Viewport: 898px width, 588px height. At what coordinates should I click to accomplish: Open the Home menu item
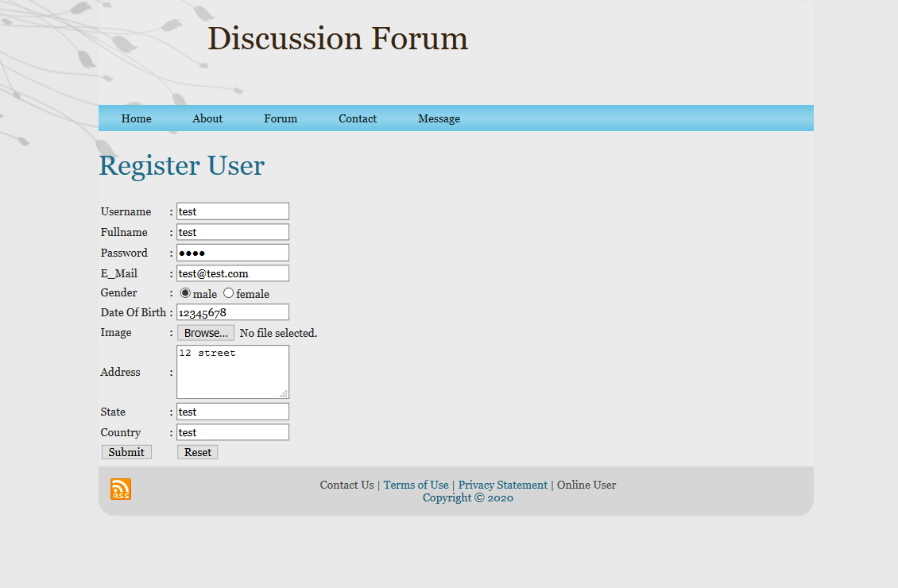pyautogui.click(x=136, y=118)
